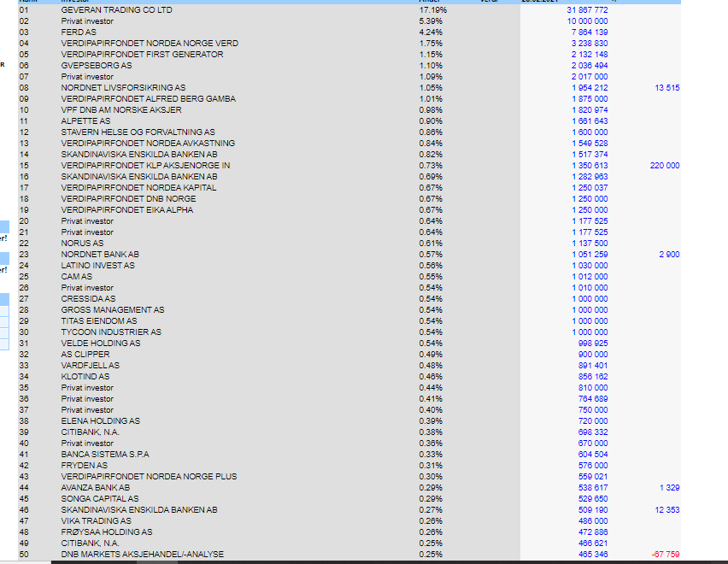
Task: Select CAM AS investor name
Action: click(77, 277)
